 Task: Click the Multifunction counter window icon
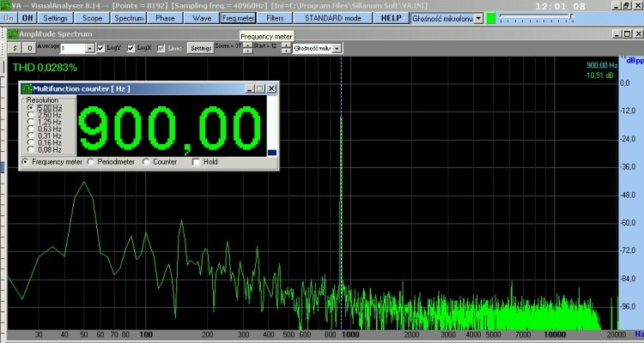pos(27,88)
